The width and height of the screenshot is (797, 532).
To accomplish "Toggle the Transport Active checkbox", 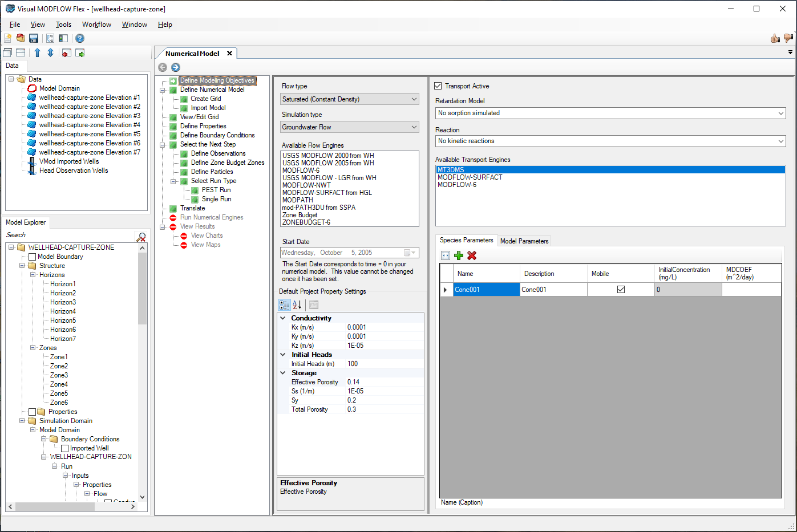I will (x=438, y=86).
